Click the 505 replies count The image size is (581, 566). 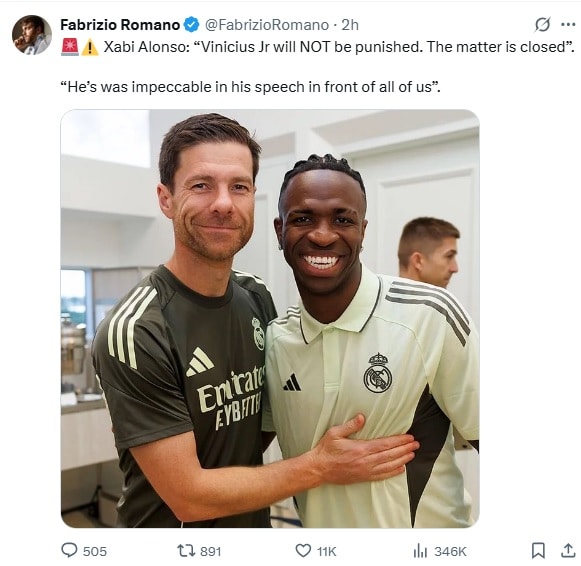pyautogui.click(x=95, y=552)
